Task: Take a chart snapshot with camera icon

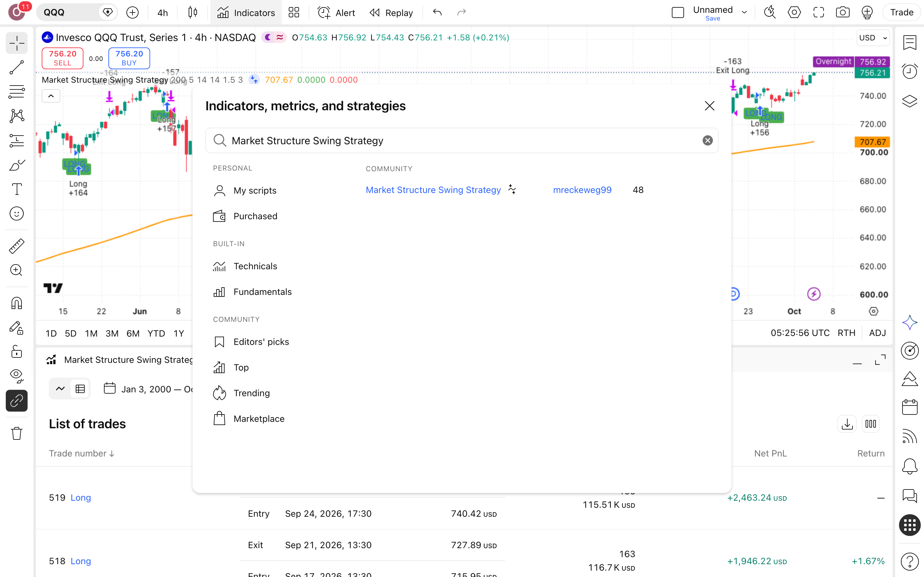Action: 843,13
